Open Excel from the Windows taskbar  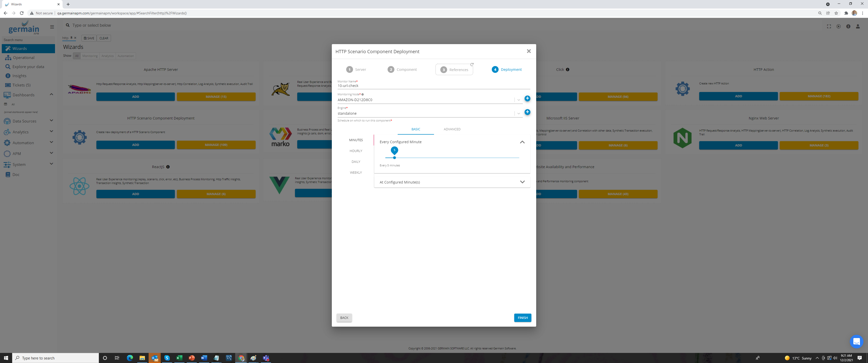(179, 358)
